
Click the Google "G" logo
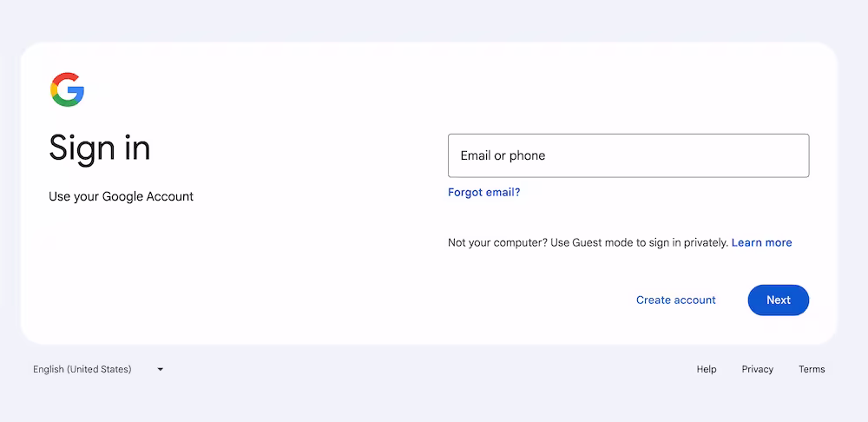67,90
